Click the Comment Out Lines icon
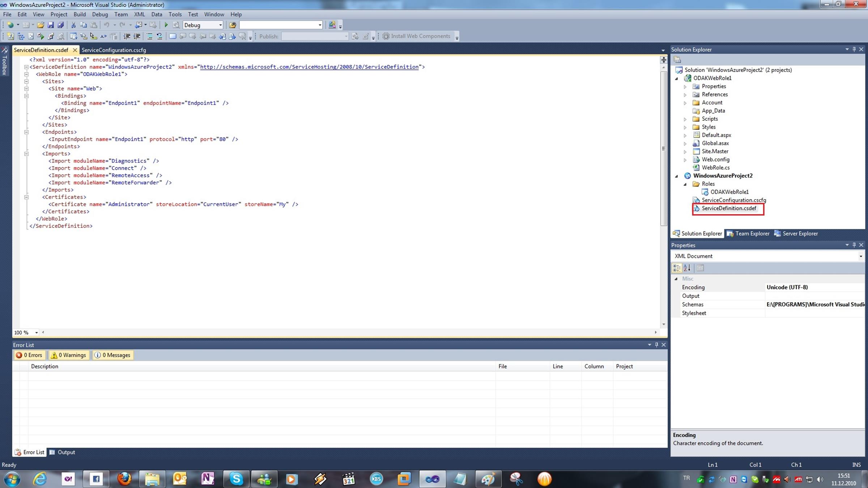The width and height of the screenshot is (868, 488). 149,36
